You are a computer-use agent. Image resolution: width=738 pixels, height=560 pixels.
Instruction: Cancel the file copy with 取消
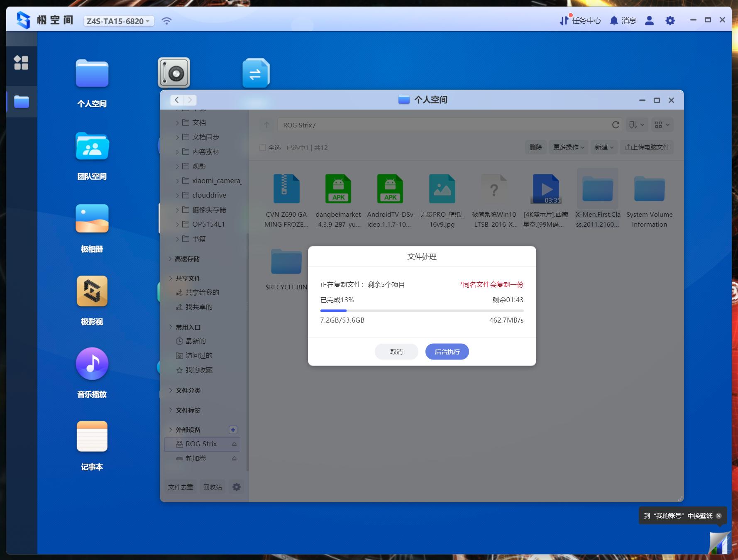(396, 352)
